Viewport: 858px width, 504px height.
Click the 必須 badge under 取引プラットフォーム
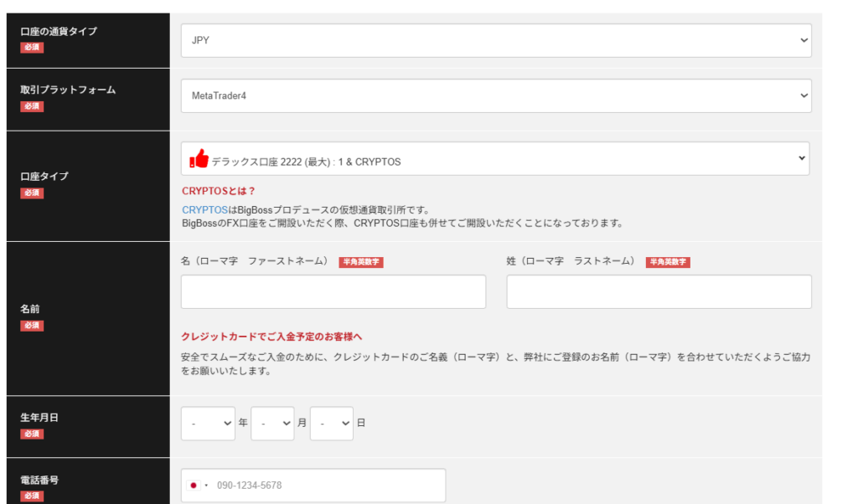[32, 106]
